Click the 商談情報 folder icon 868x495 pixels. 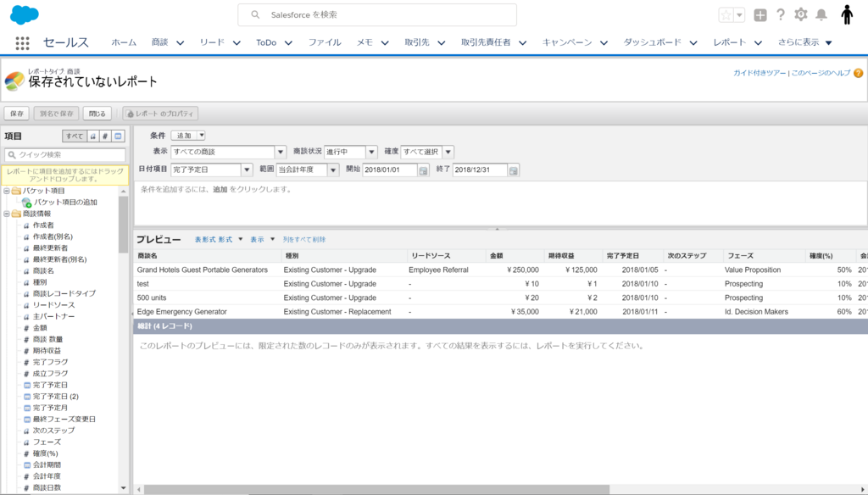[16, 214]
